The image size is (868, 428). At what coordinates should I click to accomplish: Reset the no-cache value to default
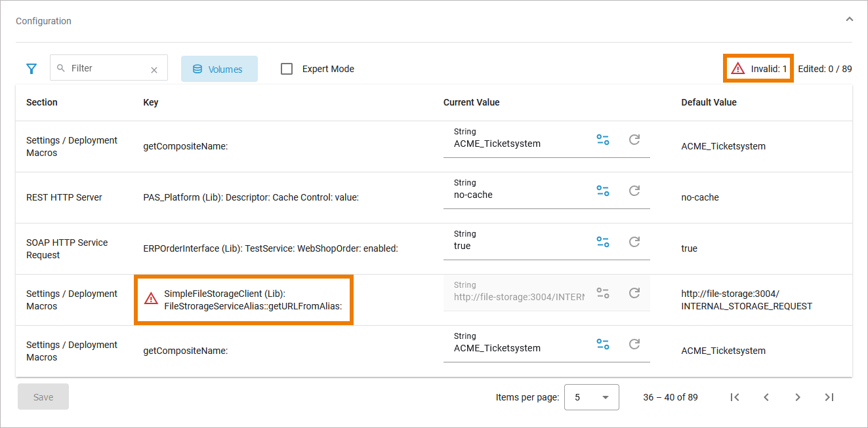pyautogui.click(x=634, y=191)
